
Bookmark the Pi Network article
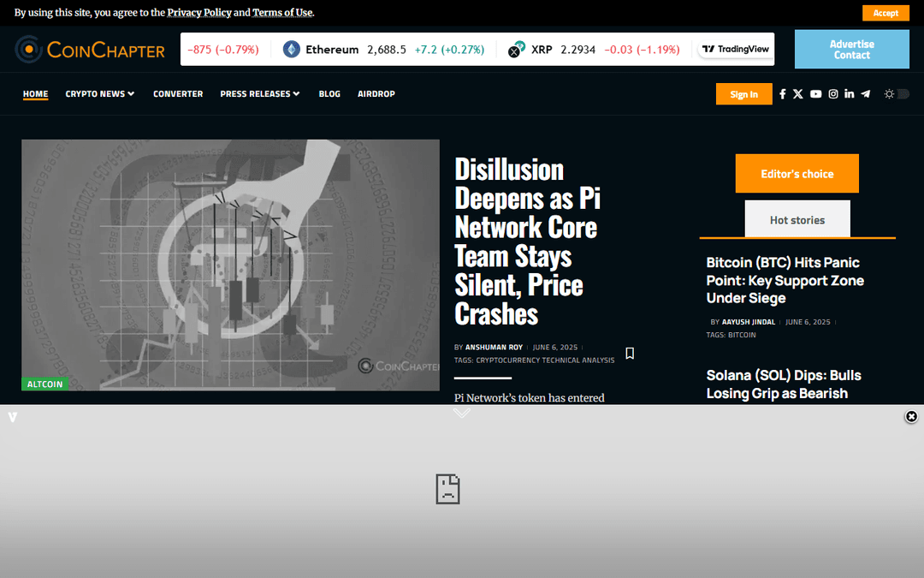pyautogui.click(x=630, y=354)
